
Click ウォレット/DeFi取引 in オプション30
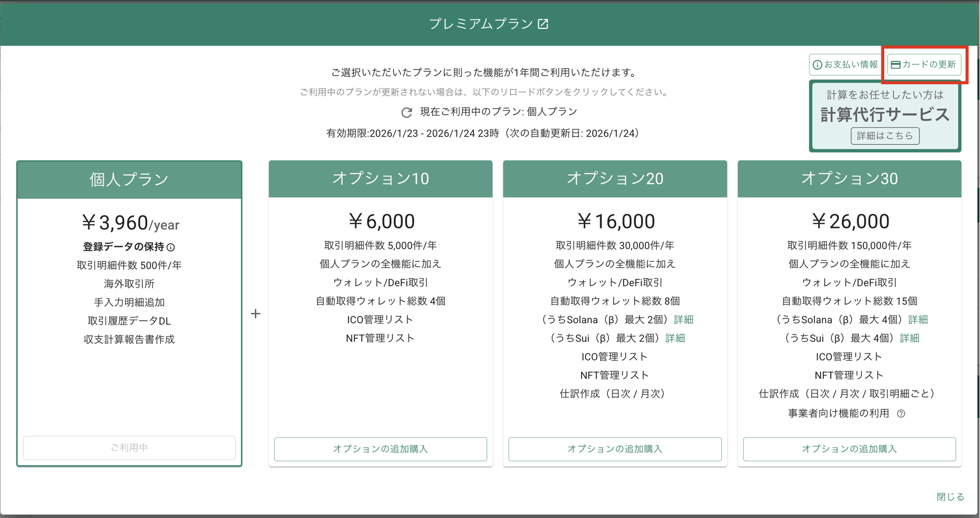click(849, 283)
